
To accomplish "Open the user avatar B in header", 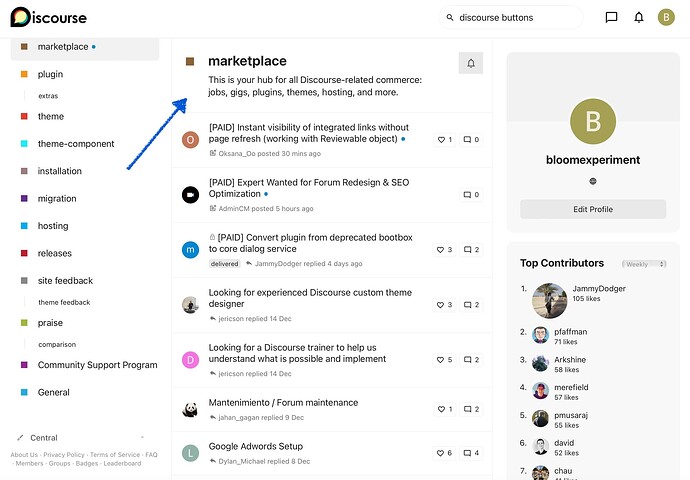I will [x=666, y=18].
